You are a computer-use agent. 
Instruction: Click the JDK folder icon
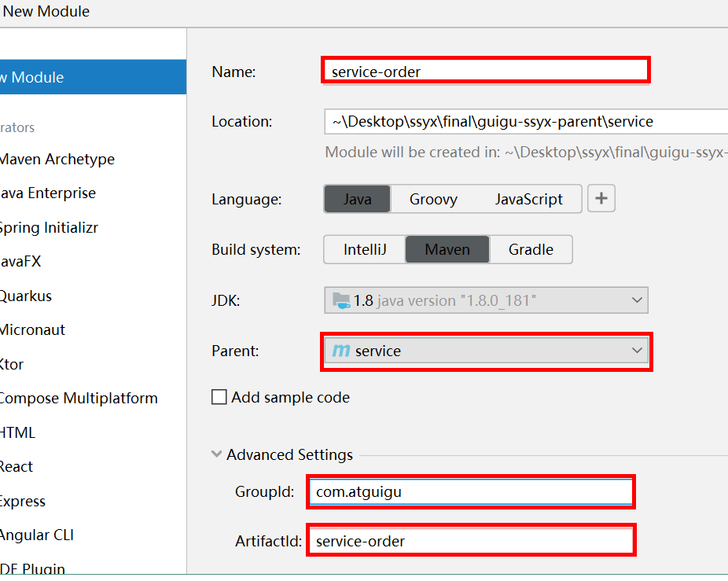(x=341, y=300)
